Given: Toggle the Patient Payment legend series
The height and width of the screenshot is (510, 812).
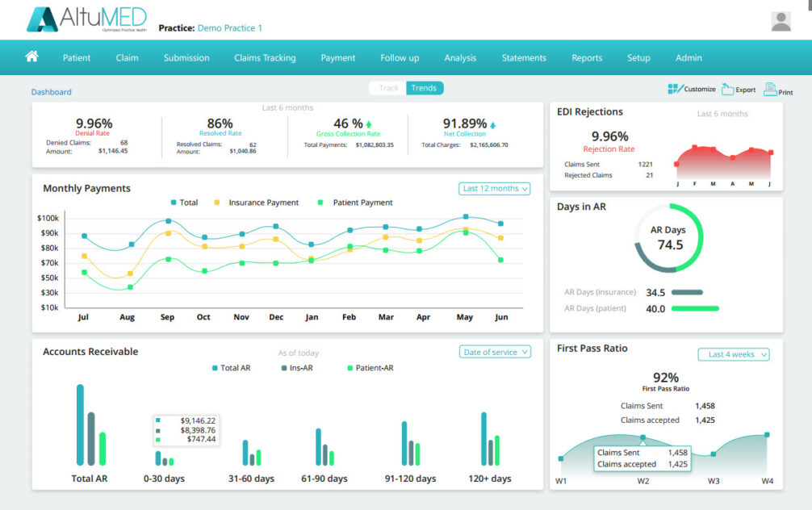Looking at the screenshot, I should pos(354,203).
